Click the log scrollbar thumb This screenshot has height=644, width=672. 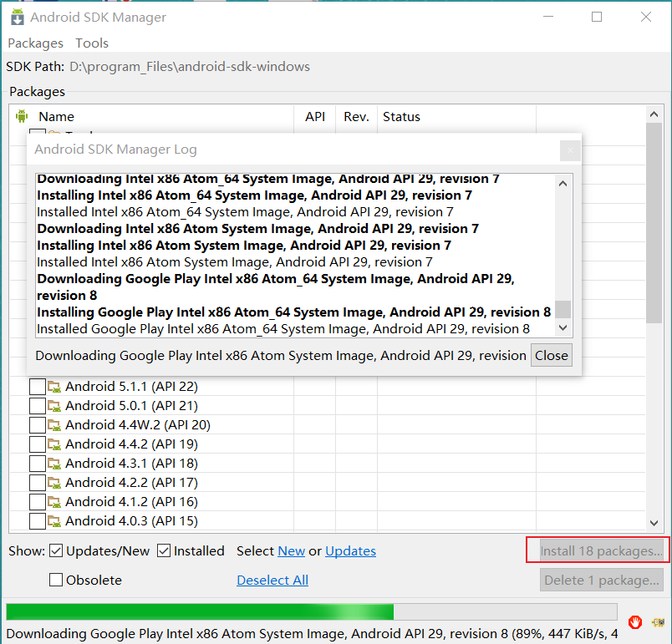[563, 309]
